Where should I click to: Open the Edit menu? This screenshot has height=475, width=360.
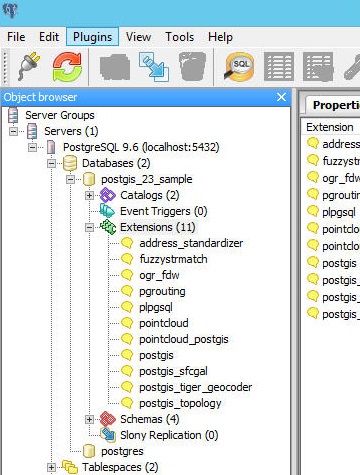pyautogui.click(x=49, y=37)
